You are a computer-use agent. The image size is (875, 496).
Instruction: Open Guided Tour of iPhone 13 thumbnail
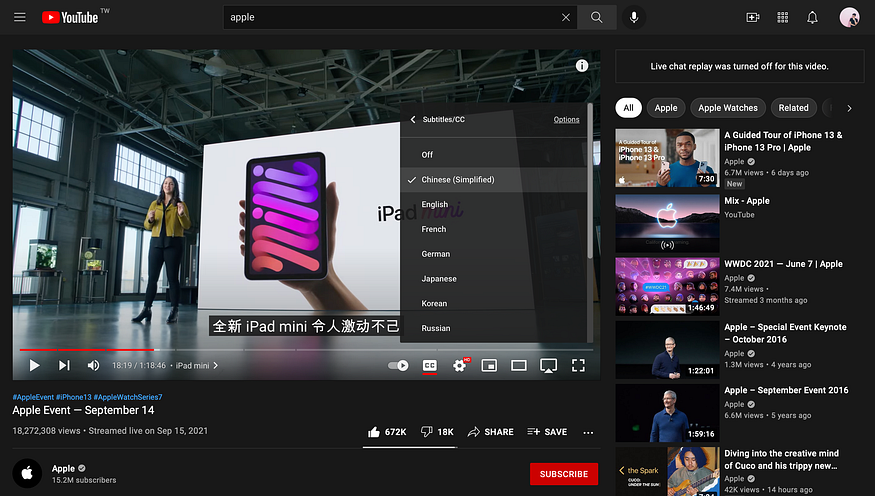coord(667,158)
